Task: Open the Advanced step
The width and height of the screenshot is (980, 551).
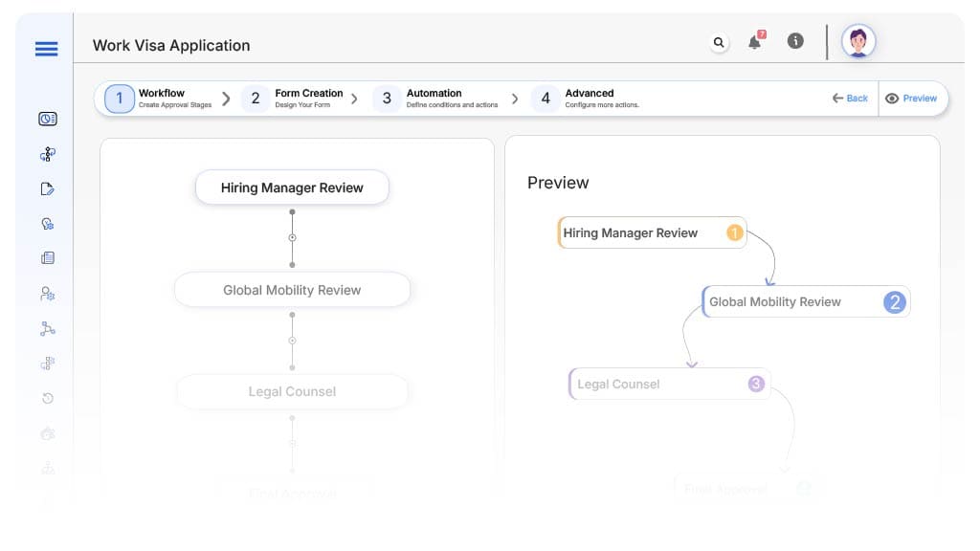Action: pos(586,99)
